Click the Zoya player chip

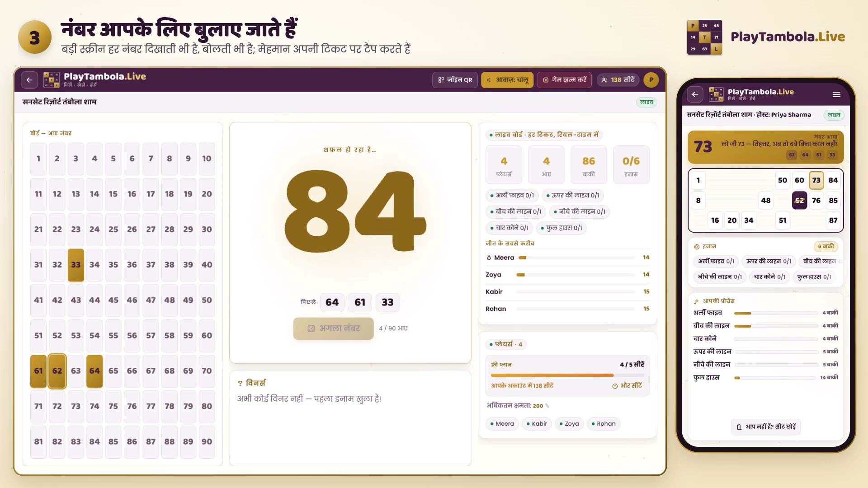point(569,424)
